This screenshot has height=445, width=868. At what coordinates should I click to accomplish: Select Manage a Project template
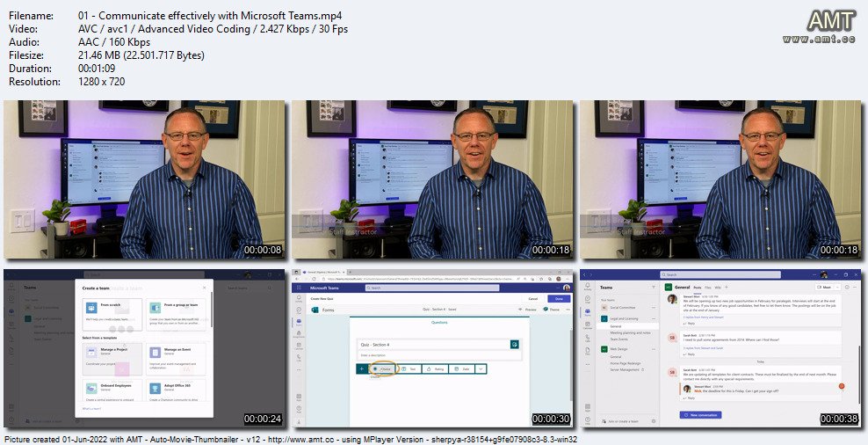pyautogui.click(x=112, y=359)
